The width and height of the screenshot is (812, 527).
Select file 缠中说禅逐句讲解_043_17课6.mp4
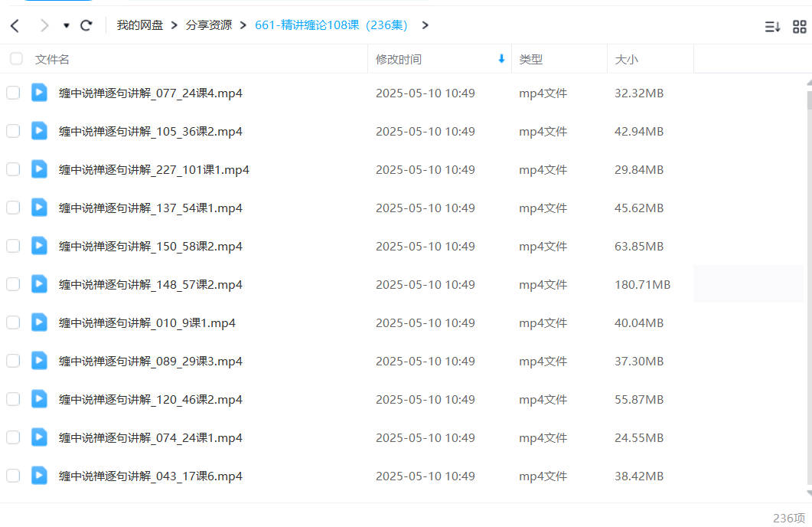151,476
